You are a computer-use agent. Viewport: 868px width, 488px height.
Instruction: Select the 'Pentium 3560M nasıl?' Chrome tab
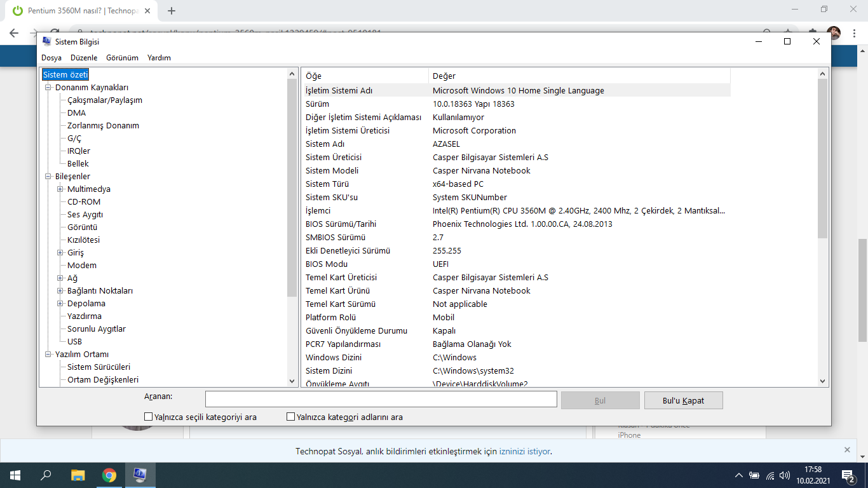(80, 11)
